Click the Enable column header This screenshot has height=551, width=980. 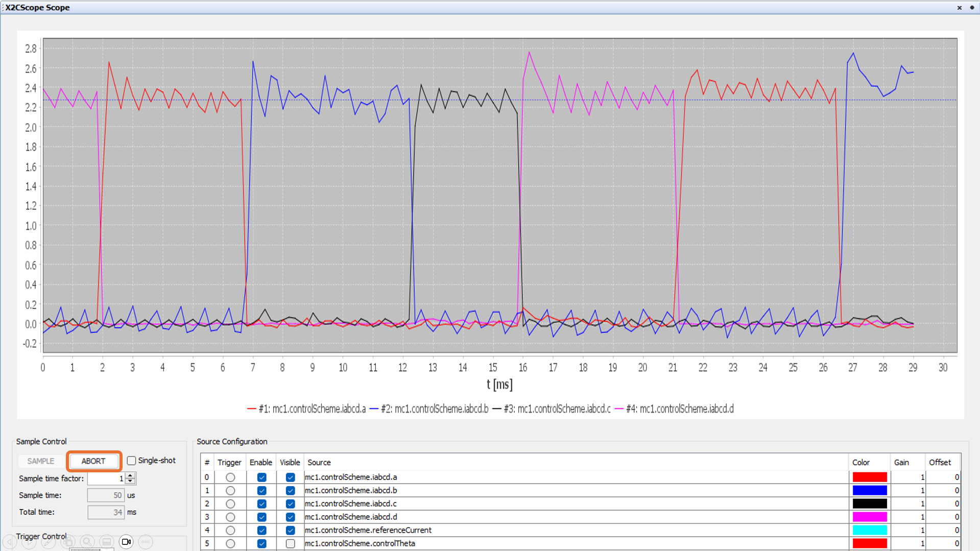[261, 463]
